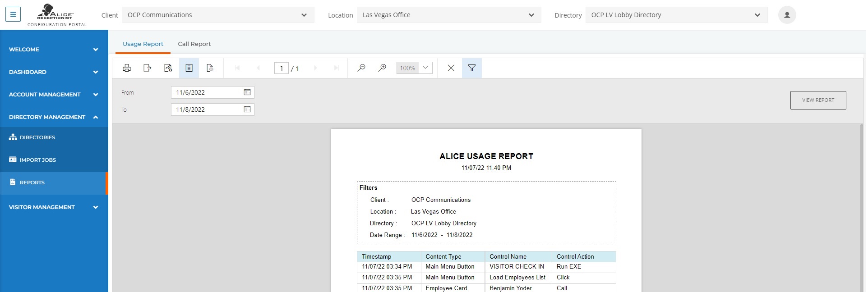Toggle the hamburger sidebar menu
The width and height of the screenshot is (868, 292).
click(13, 14)
